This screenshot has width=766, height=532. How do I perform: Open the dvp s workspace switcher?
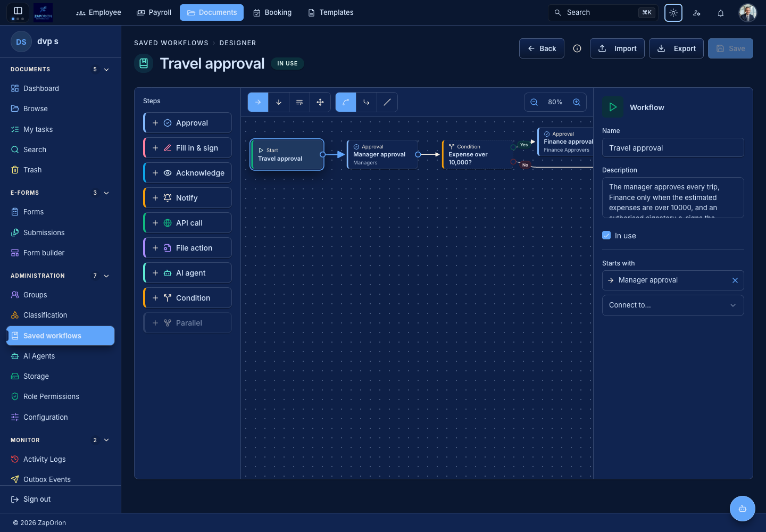pyautogui.click(x=60, y=41)
